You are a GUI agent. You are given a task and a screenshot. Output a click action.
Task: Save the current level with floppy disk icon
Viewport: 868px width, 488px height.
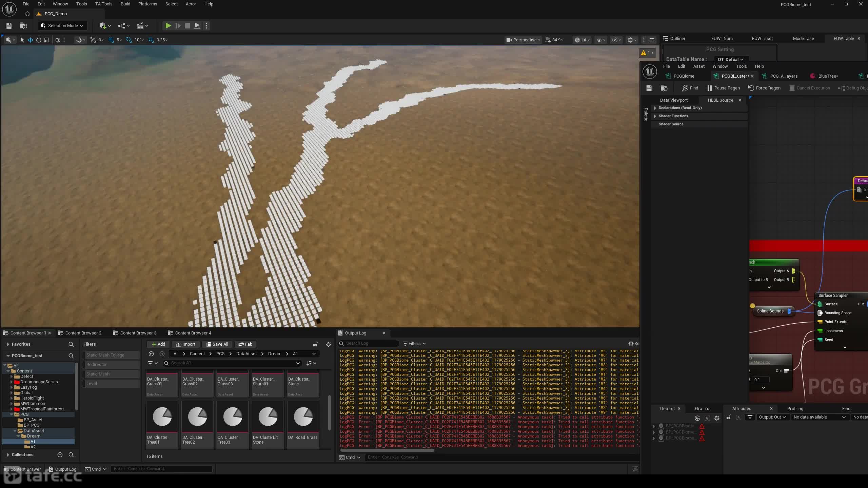pos(9,26)
